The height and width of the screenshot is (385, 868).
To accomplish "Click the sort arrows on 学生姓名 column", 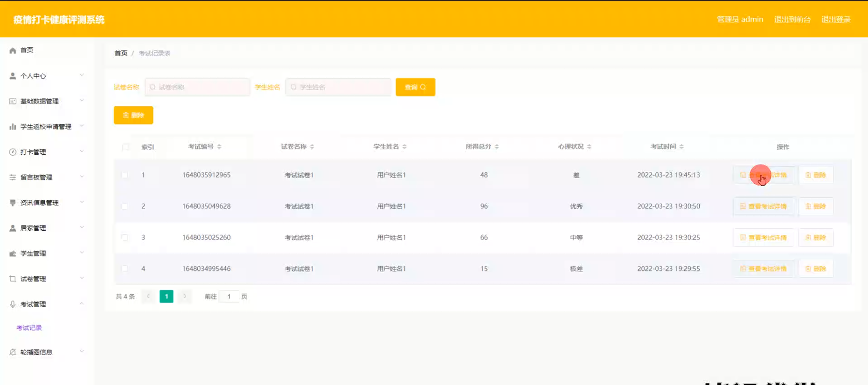I will point(404,147).
